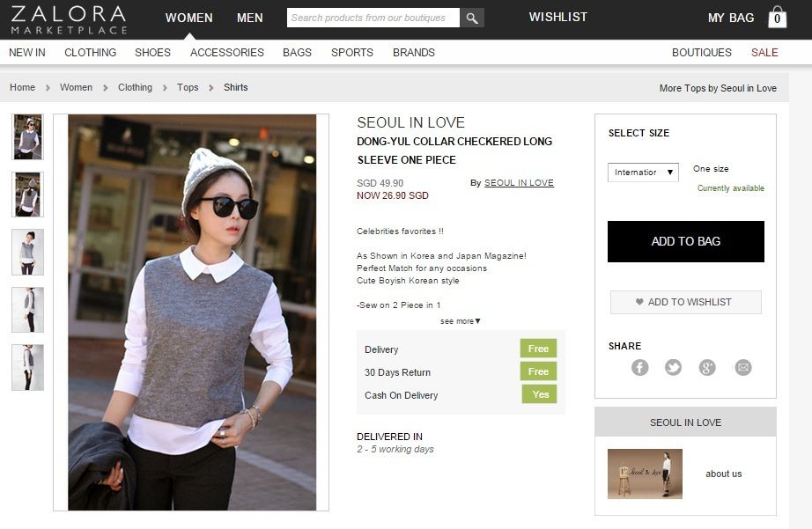Expand description with see more
The image size is (812, 529).
pyautogui.click(x=461, y=321)
